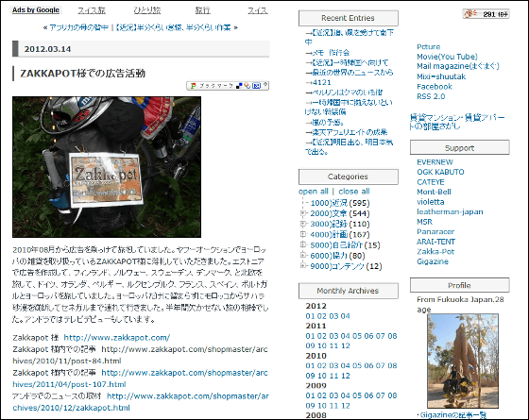
Task: Open the Mail magazine link
Action: click(x=458, y=66)
